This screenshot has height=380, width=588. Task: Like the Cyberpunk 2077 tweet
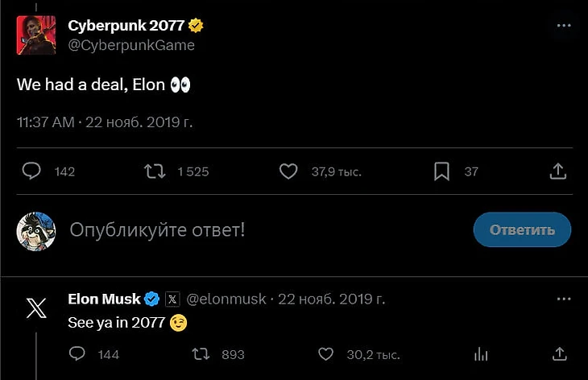pyautogui.click(x=288, y=171)
